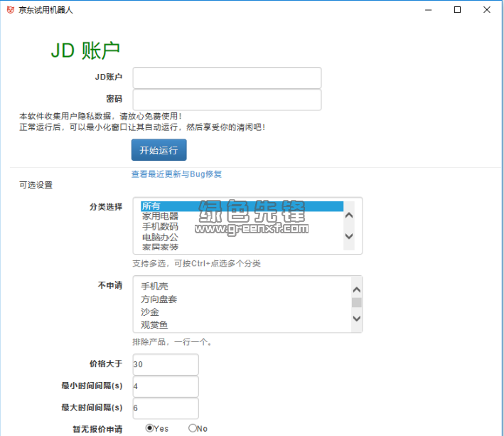
Task: Select No for 暂无报价申请
Action: [192, 428]
